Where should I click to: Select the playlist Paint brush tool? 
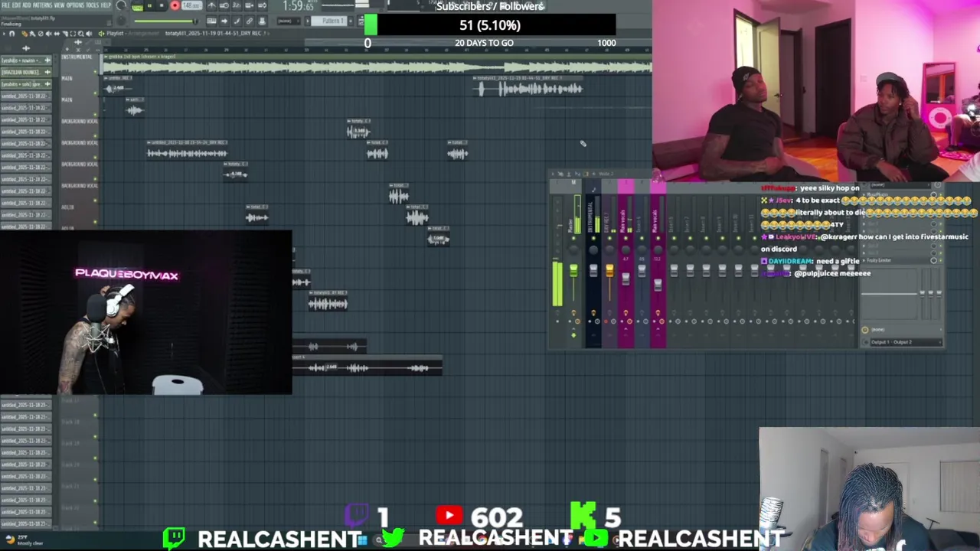[32, 34]
